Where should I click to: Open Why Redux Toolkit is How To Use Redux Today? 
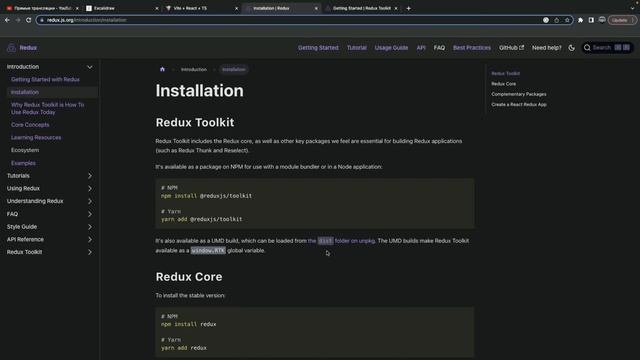(48, 108)
